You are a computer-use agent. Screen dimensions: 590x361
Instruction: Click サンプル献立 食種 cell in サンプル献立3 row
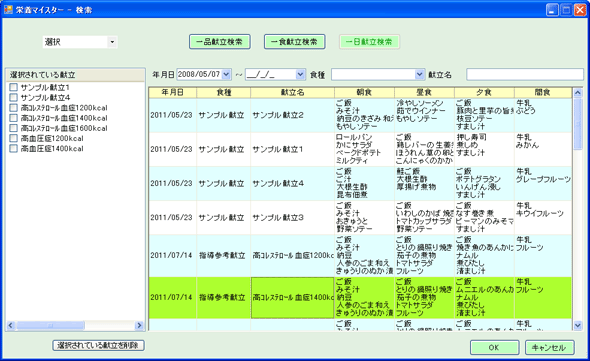pos(224,218)
